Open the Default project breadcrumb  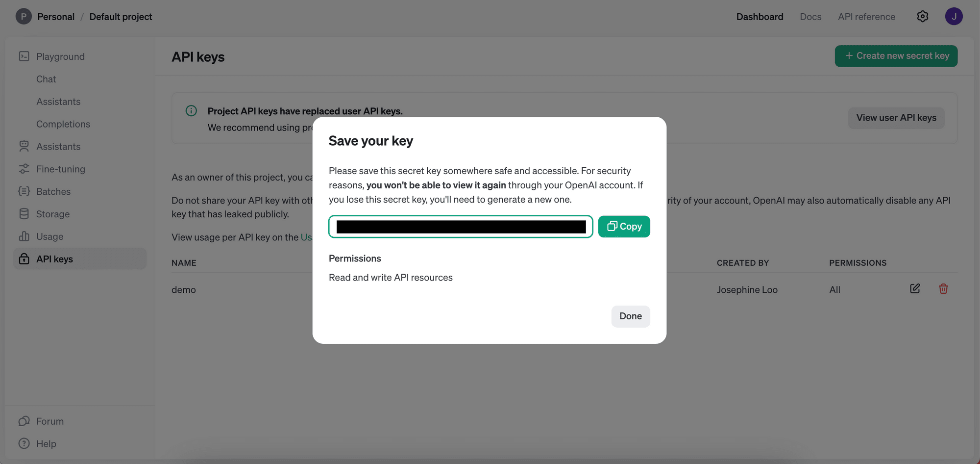click(121, 16)
